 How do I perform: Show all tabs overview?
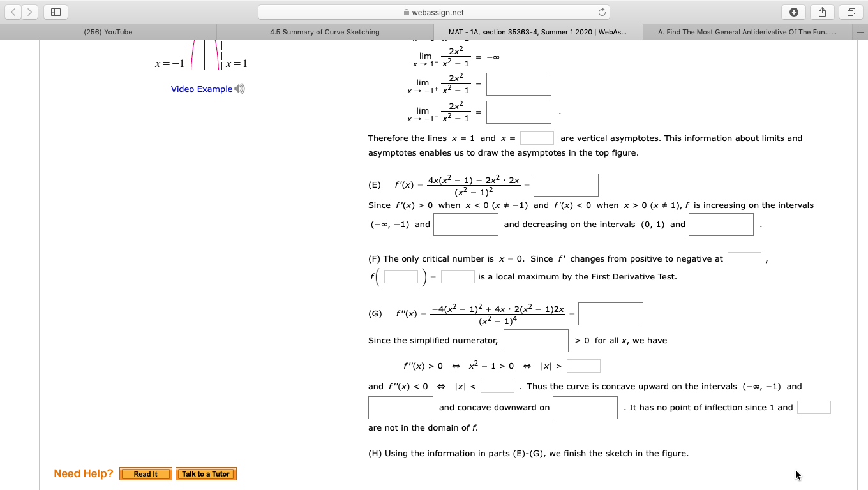[851, 11]
